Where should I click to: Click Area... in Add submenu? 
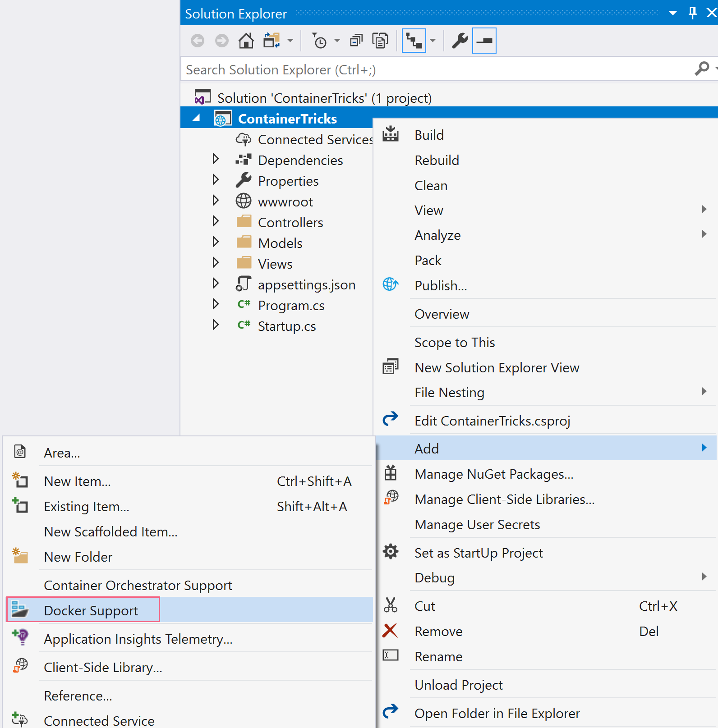click(189, 453)
